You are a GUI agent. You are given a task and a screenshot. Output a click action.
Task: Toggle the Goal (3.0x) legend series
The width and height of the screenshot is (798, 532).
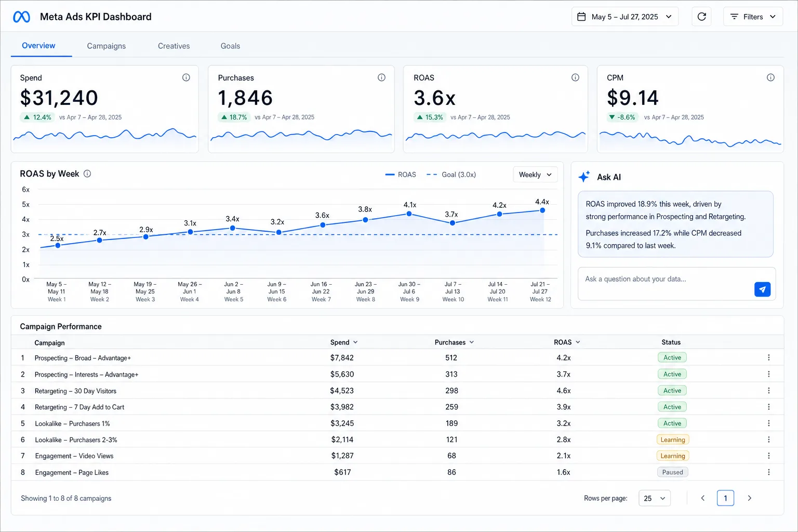(451, 175)
